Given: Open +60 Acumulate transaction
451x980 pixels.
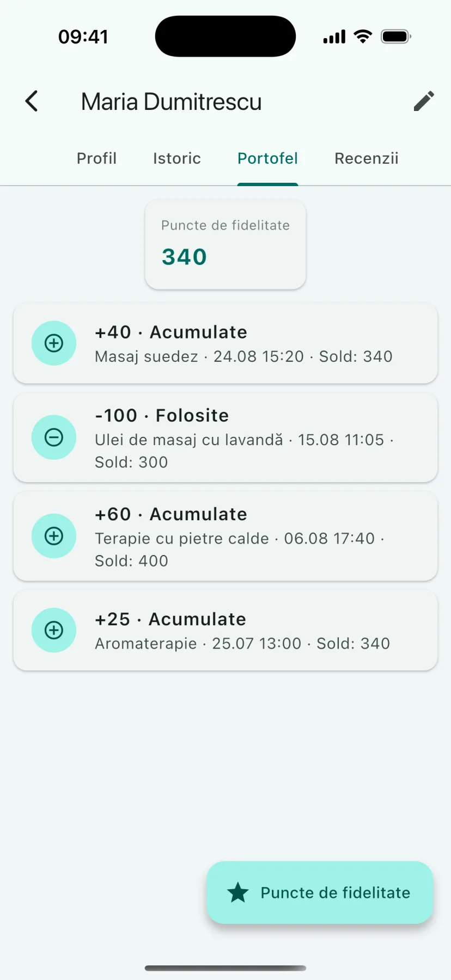Looking at the screenshot, I should tap(225, 536).
